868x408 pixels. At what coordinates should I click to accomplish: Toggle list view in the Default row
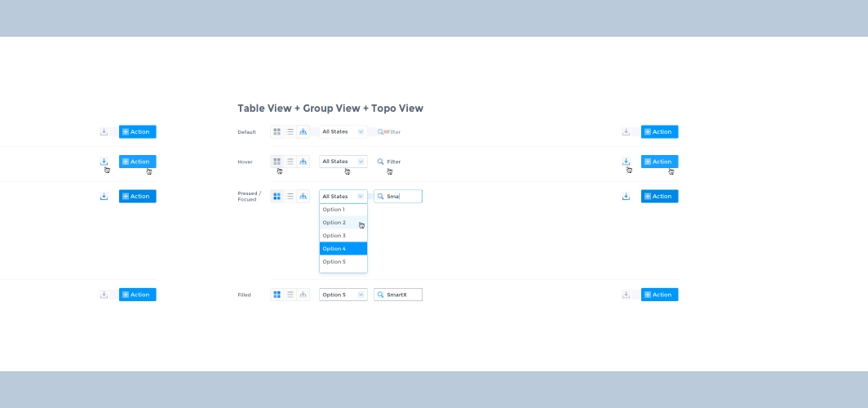pyautogui.click(x=290, y=131)
